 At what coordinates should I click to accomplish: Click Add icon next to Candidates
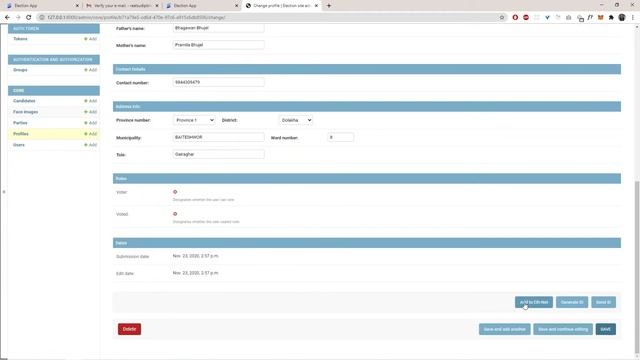coord(91,101)
